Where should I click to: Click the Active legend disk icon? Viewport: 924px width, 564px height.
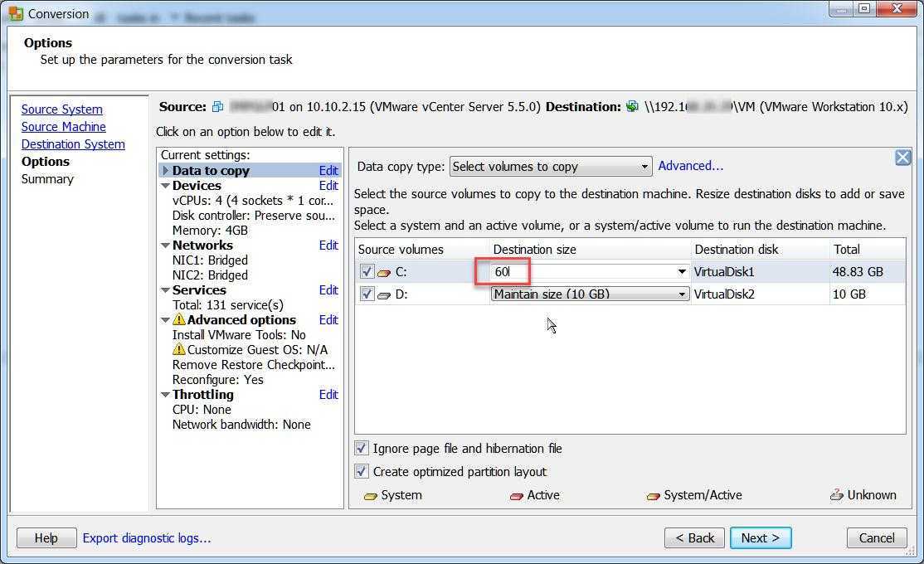(516, 496)
